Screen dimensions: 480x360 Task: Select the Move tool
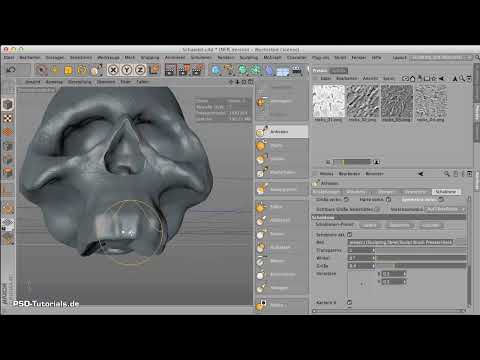(x=55, y=70)
